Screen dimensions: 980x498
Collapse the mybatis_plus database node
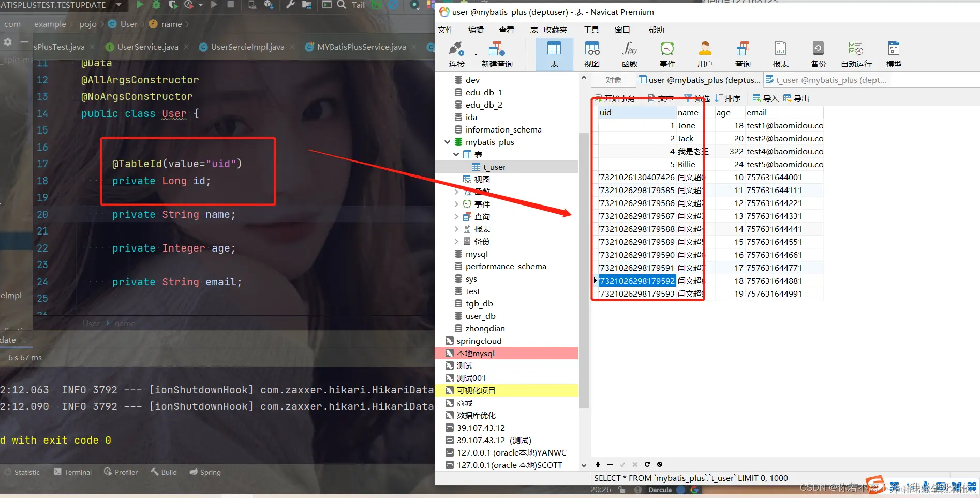click(x=447, y=142)
